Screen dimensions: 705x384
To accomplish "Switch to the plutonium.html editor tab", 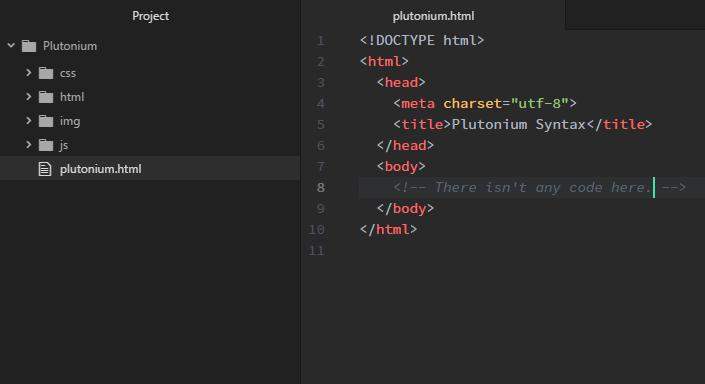I will [433, 16].
